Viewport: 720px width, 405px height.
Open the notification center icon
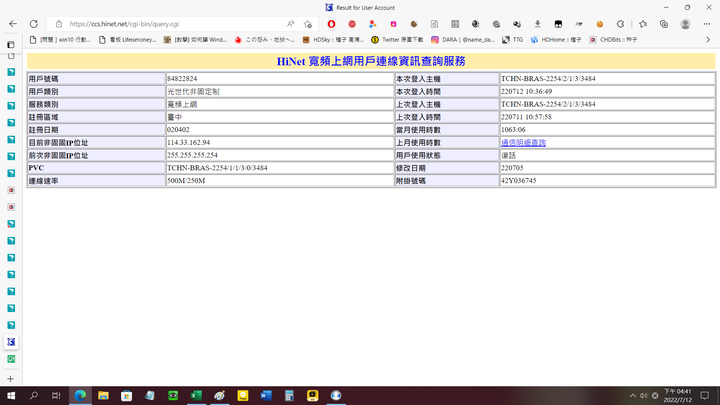tap(705, 395)
